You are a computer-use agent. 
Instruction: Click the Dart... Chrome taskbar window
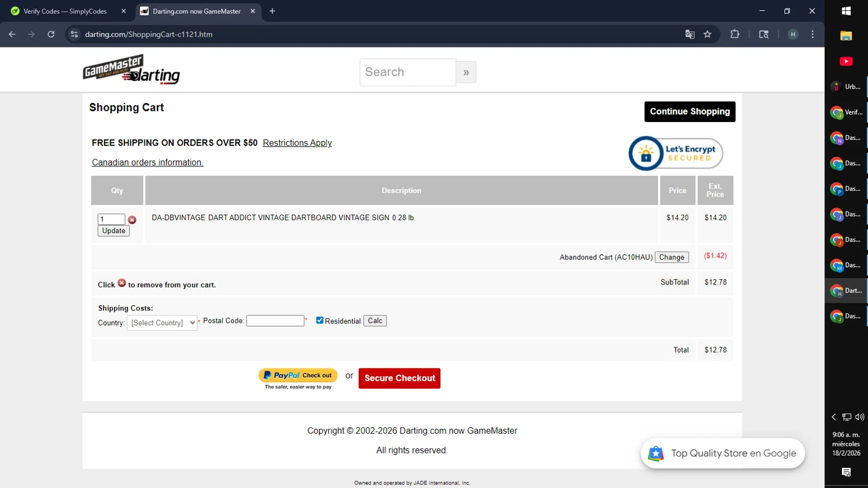(846, 290)
